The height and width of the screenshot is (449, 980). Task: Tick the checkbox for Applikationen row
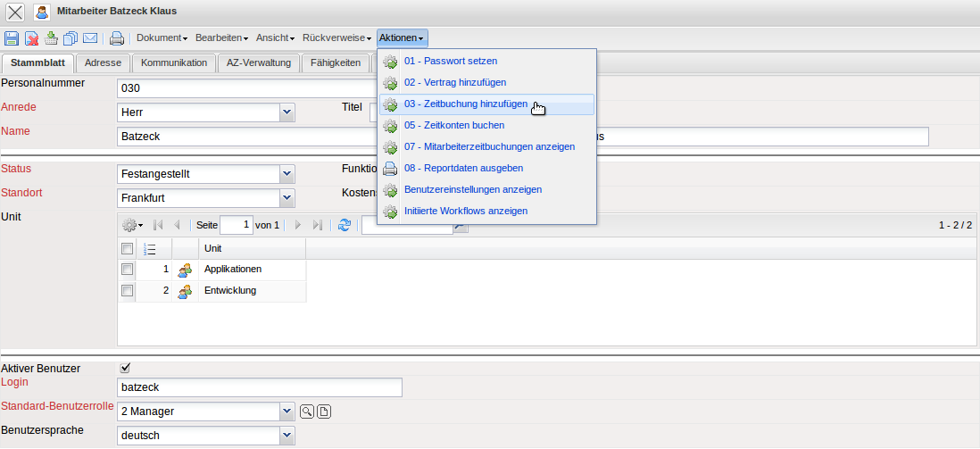(x=127, y=269)
